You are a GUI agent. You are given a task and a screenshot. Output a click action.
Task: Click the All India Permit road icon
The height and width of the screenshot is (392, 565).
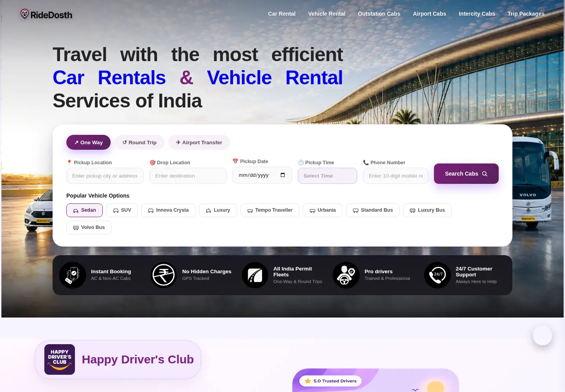click(x=255, y=275)
